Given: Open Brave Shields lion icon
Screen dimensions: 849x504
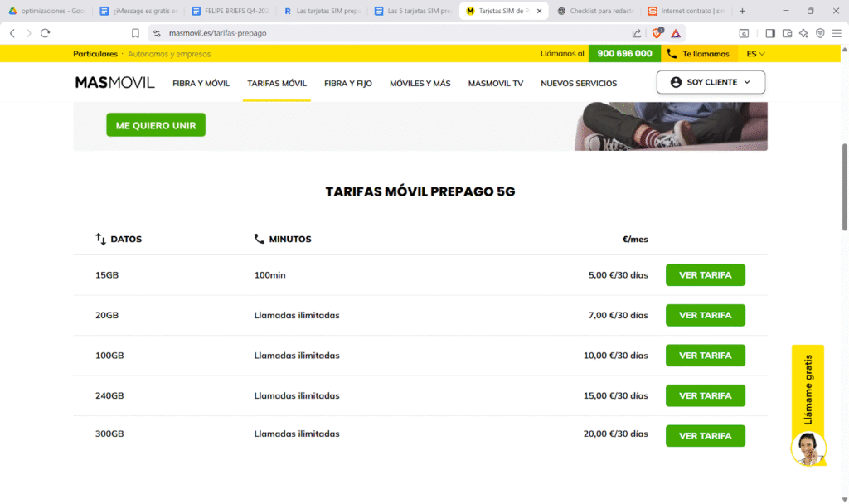Looking at the screenshot, I should tap(657, 33).
